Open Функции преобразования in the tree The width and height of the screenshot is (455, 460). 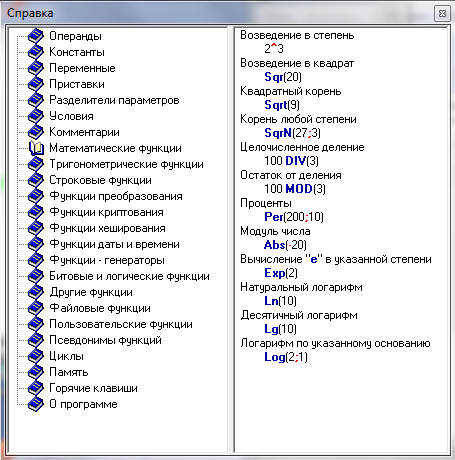(x=116, y=196)
